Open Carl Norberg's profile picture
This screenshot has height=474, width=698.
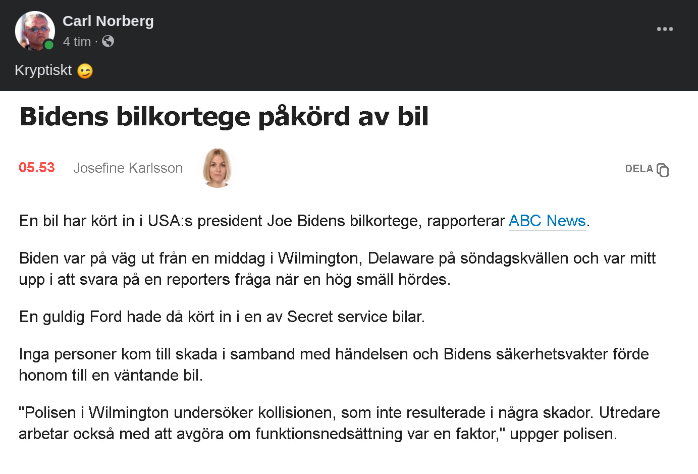pos(34,31)
